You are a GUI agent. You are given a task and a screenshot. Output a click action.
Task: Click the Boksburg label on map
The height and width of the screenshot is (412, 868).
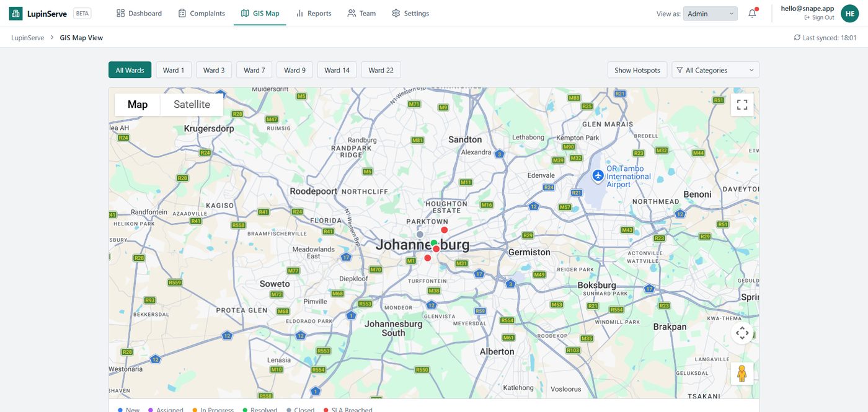point(597,286)
